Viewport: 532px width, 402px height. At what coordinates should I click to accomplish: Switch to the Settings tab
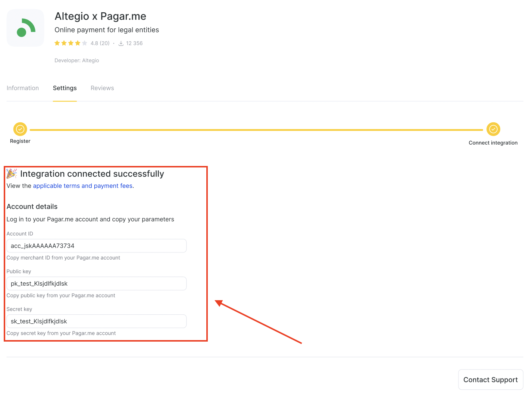tap(65, 88)
